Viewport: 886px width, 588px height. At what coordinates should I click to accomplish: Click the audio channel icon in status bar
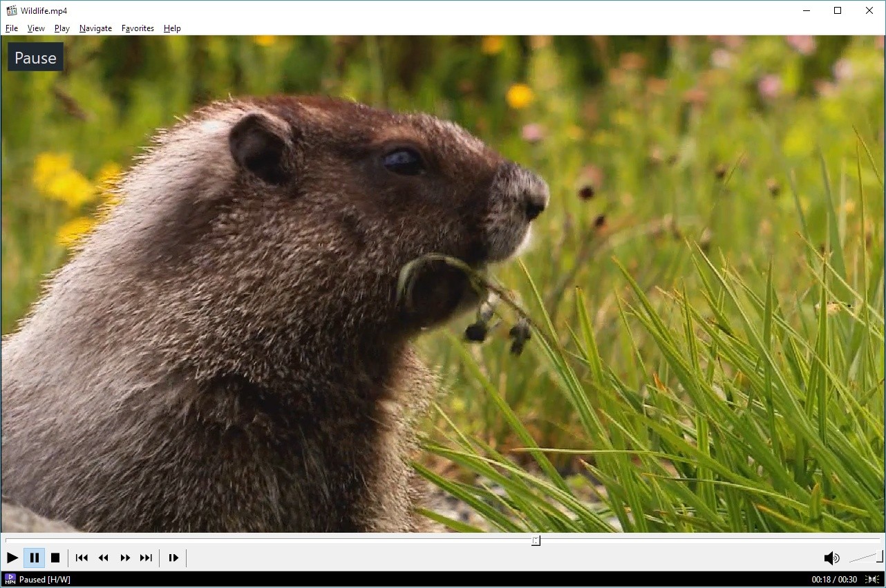point(873,580)
